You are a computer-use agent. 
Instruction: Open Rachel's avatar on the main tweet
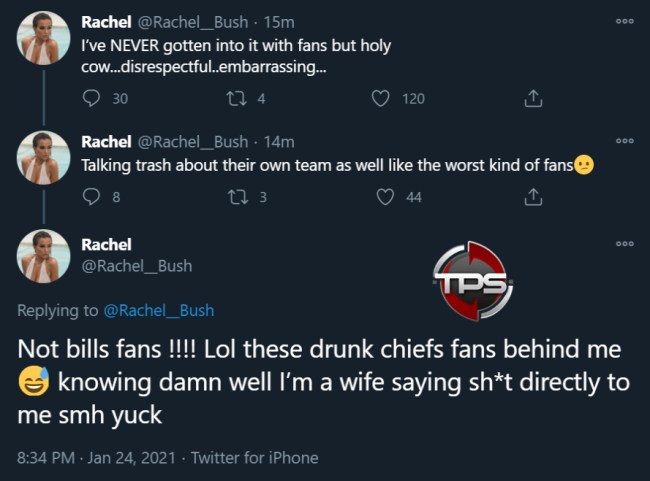(x=43, y=257)
